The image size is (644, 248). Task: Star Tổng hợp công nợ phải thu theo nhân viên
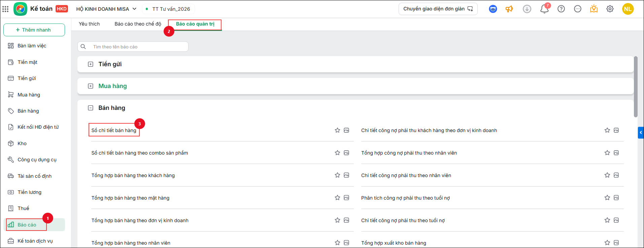607,153
